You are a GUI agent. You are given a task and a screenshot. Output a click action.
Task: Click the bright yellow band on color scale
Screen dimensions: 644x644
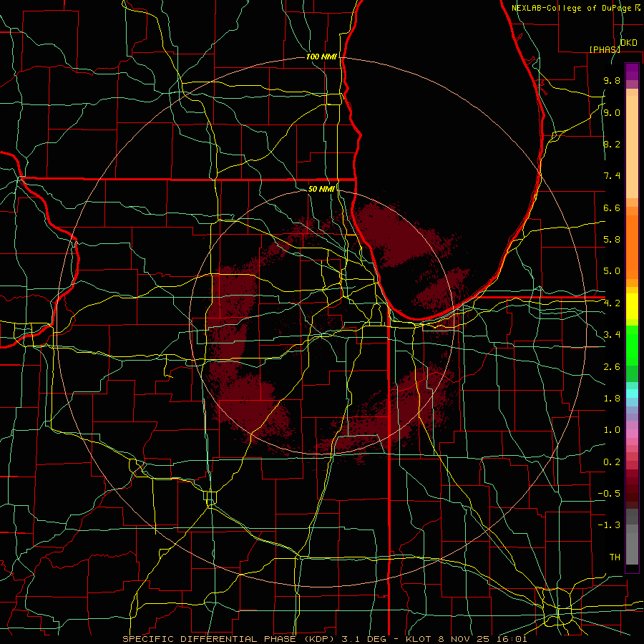point(632,306)
